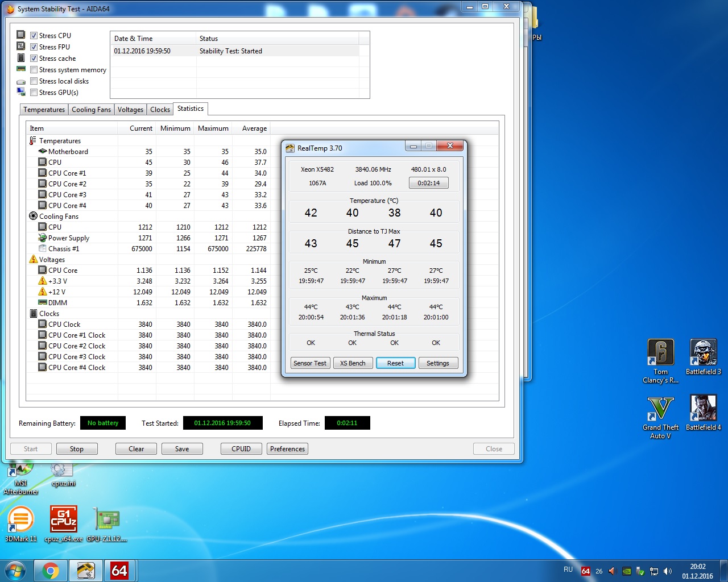
Task: Select the Cooling Fans group row
Action: [59, 217]
